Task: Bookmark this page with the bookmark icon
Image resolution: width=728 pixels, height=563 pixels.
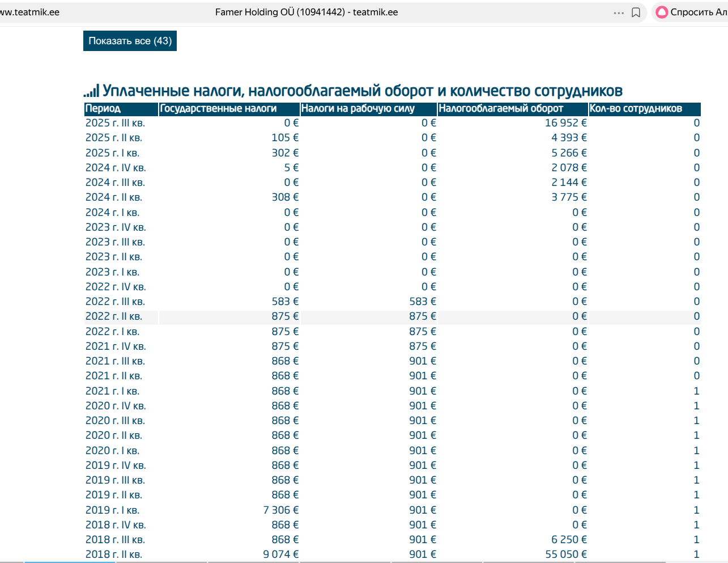Action: click(636, 12)
